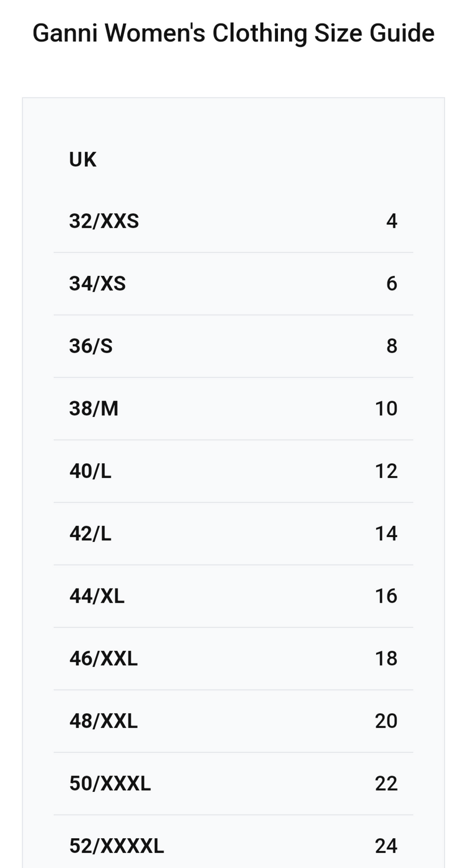Select the UK size 4 value
Screen dimensions: 469x868
click(392, 221)
